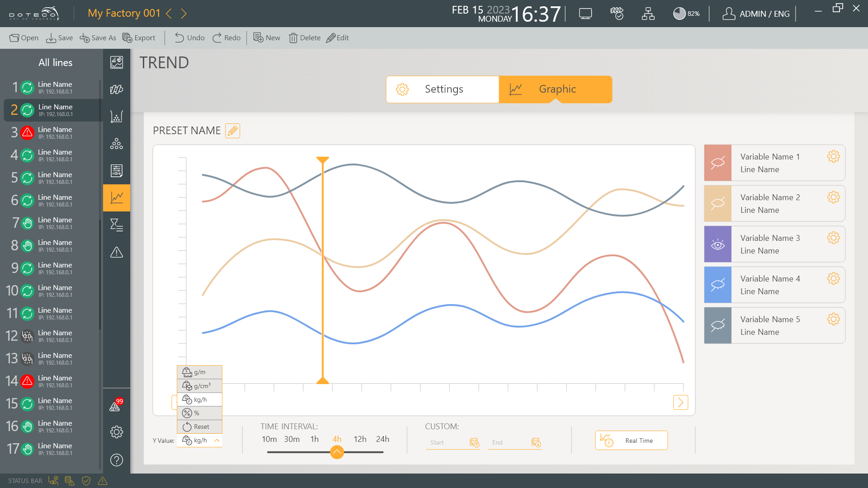Image resolution: width=868 pixels, height=488 pixels.
Task: Switch to the Settings tab
Action: click(443, 89)
